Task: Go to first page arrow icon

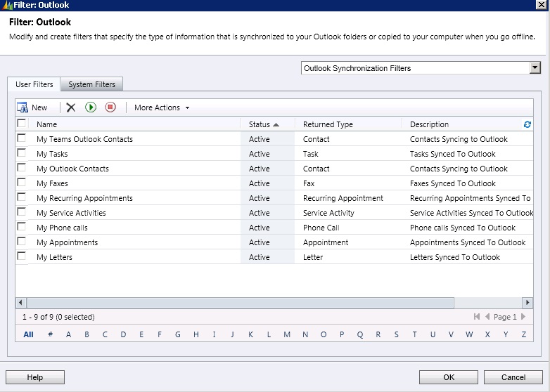Action: (x=478, y=317)
